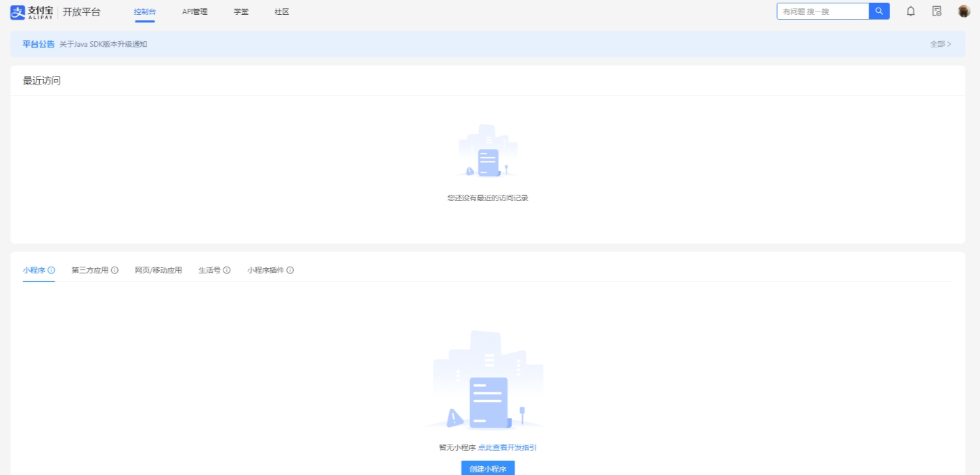980x475 pixels.
Task: Select the 生活号 tab
Action: tap(209, 271)
